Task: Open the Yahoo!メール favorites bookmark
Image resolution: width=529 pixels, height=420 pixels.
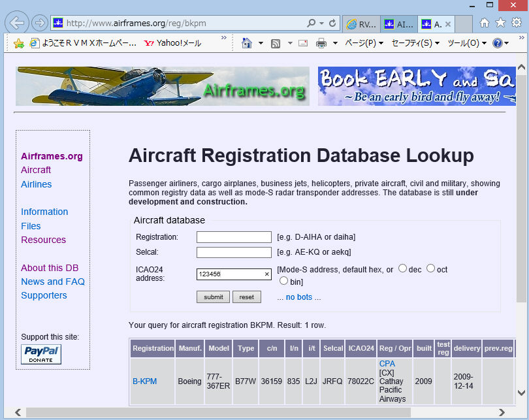Action: tap(172, 43)
